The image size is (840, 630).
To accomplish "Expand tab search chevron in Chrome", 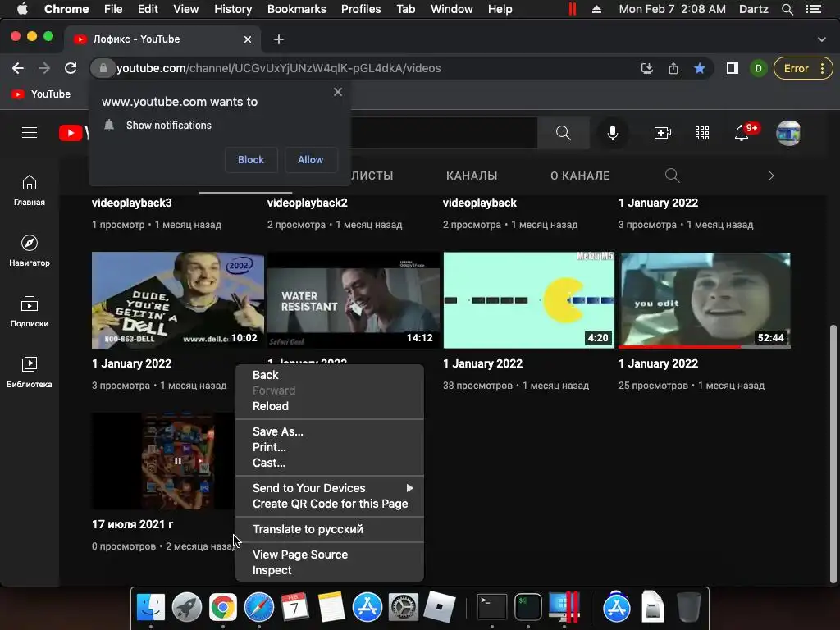I will (x=821, y=39).
